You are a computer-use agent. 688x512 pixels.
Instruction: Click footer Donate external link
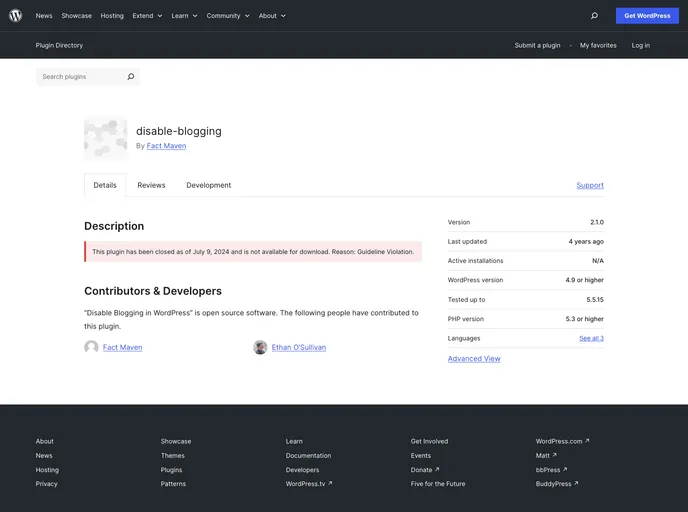[425, 469]
